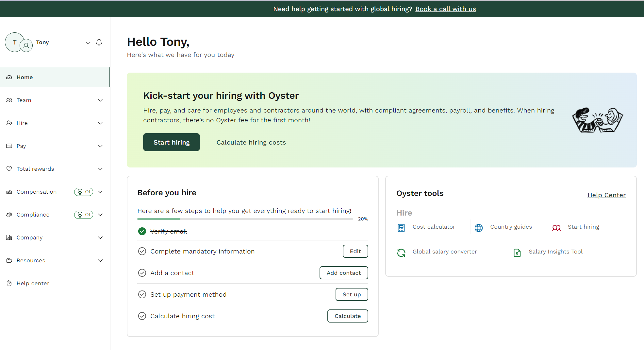644x350 pixels.
Task: Click the Start hiring people icon in Oyster tools
Action: point(556,228)
